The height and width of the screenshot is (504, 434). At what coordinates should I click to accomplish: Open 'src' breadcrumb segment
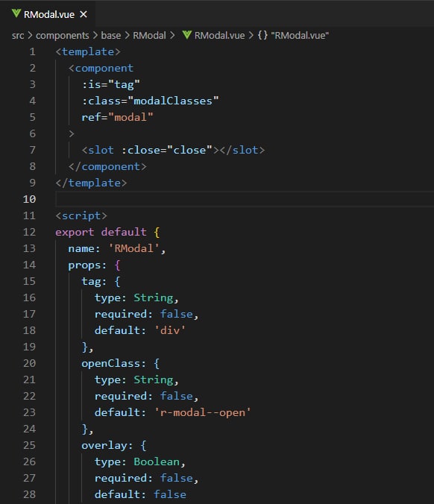[x=18, y=35]
